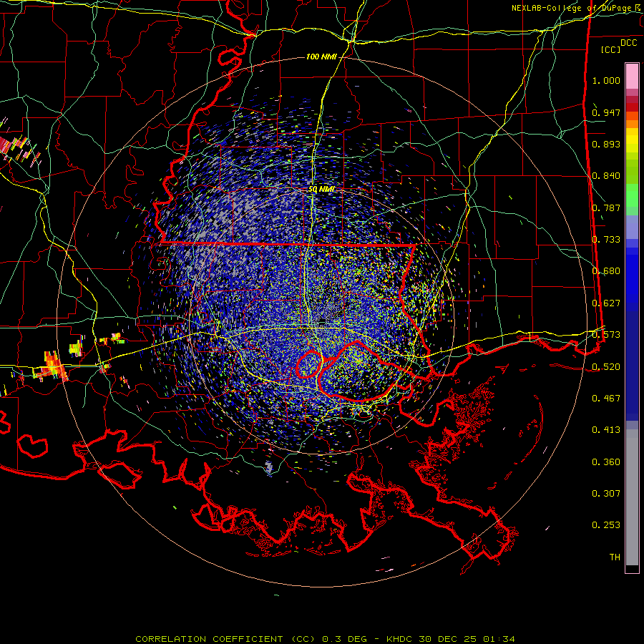Click the Correlation Coefficient caption at bottom
The image size is (644, 644).
(x=325, y=639)
